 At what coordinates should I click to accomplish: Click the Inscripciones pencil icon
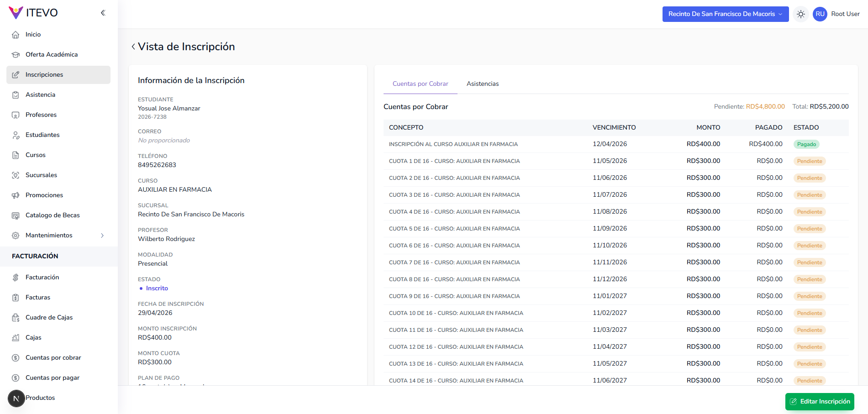16,75
